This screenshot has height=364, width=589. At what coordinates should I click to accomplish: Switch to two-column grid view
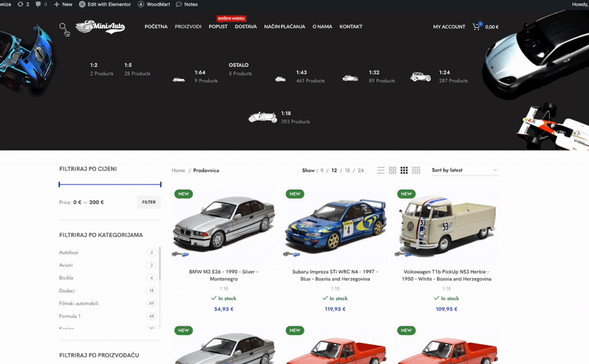[392, 171]
